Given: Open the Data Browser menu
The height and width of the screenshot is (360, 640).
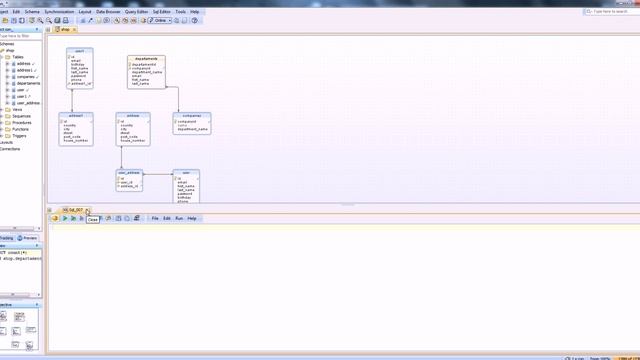Looking at the screenshot, I should pos(108,12).
